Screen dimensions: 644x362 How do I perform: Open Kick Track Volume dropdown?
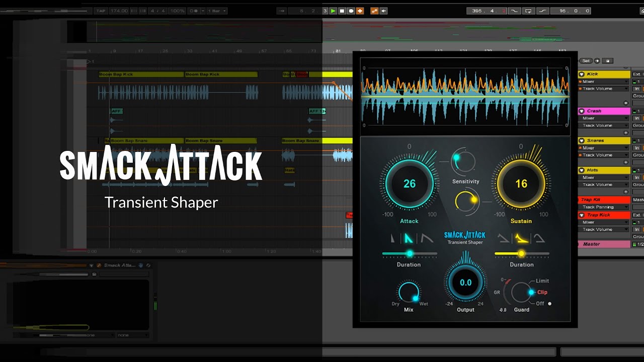[x=604, y=88]
